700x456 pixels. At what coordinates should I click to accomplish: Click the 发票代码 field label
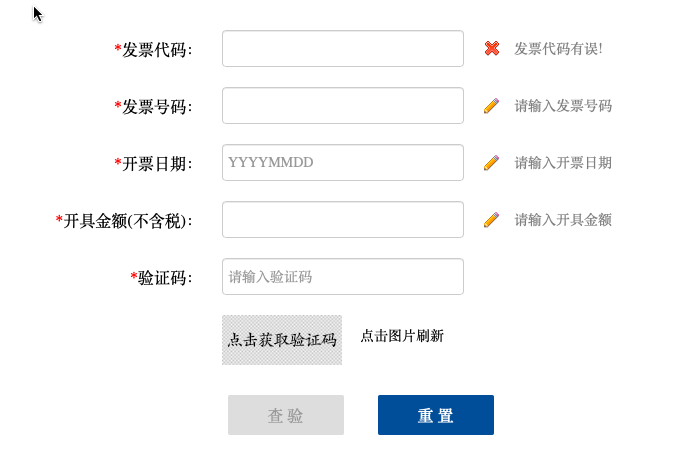click(x=155, y=50)
